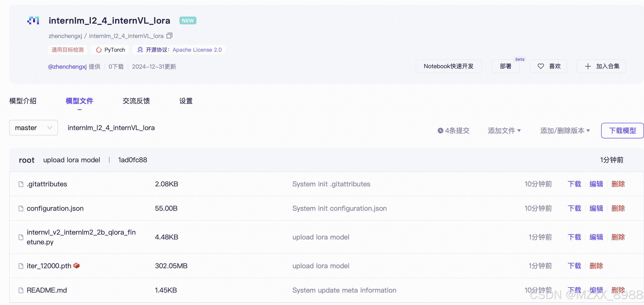Click the 下载模型 button

622,130
